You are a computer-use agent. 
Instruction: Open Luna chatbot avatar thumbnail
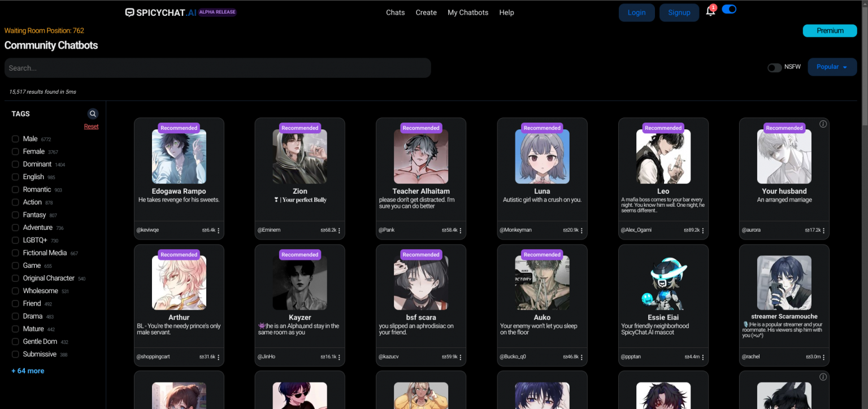click(x=542, y=157)
